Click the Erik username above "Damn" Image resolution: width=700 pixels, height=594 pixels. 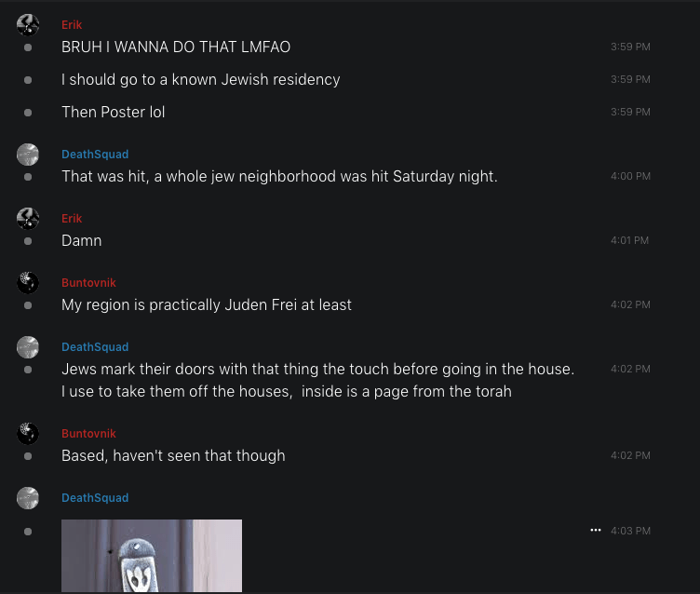click(x=72, y=219)
